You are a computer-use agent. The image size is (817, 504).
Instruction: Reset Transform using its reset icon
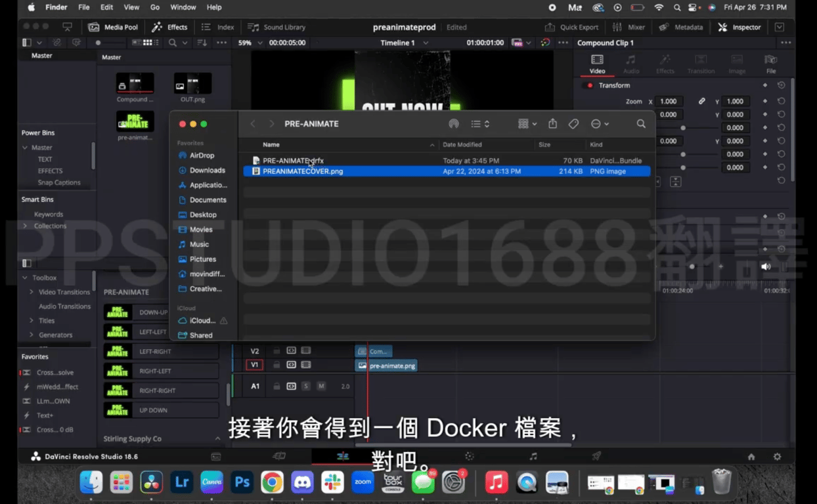click(x=781, y=85)
